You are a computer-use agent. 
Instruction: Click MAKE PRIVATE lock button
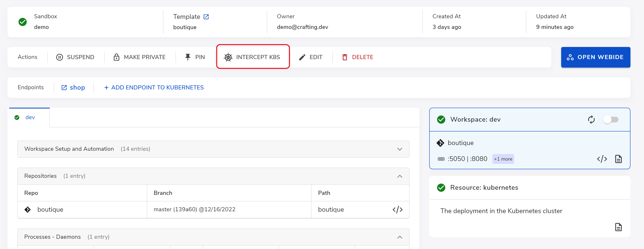140,57
